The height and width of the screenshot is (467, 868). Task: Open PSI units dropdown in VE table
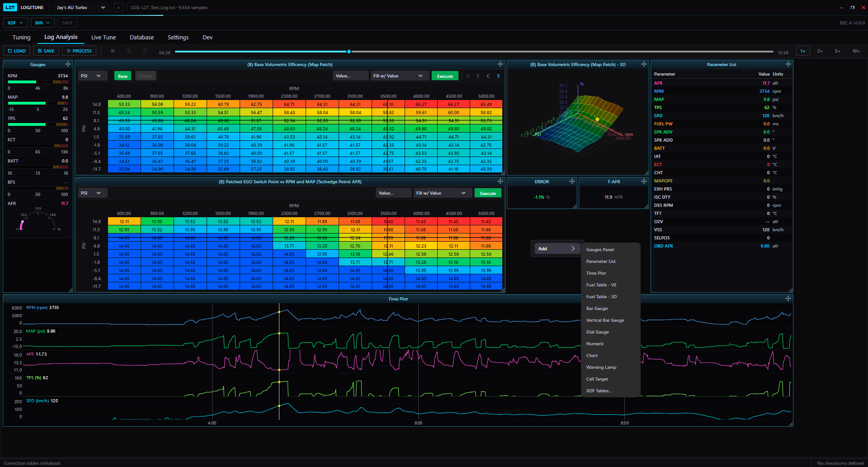coord(92,76)
